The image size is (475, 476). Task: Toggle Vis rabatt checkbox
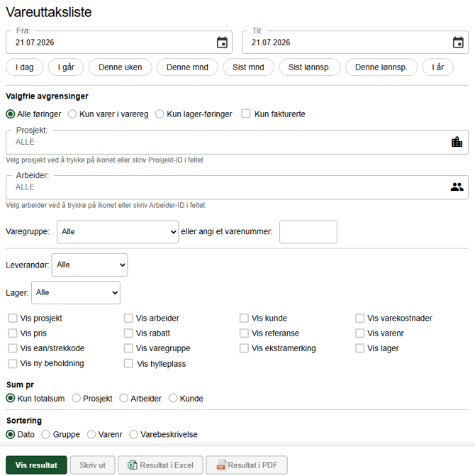(x=128, y=333)
